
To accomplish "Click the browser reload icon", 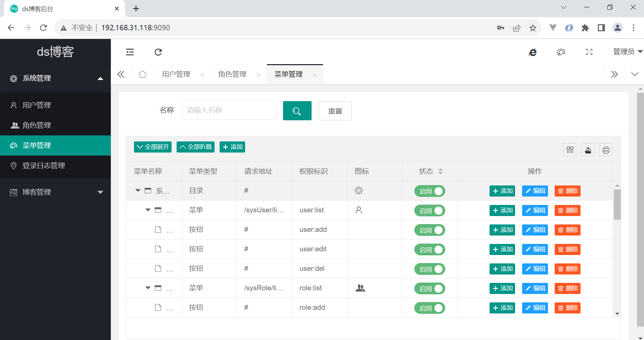I will click(43, 28).
